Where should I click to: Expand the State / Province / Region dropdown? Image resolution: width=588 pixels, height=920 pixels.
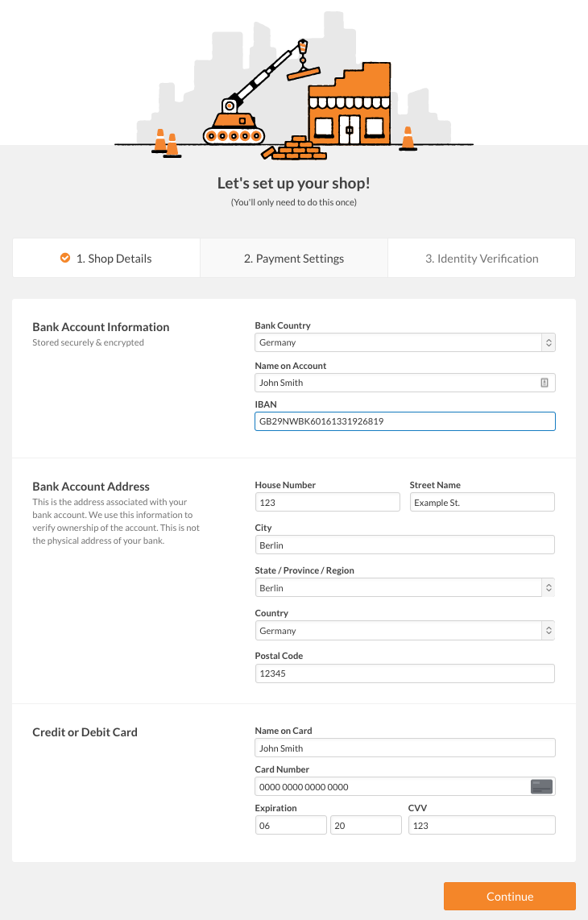pyautogui.click(x=404, y=588)
